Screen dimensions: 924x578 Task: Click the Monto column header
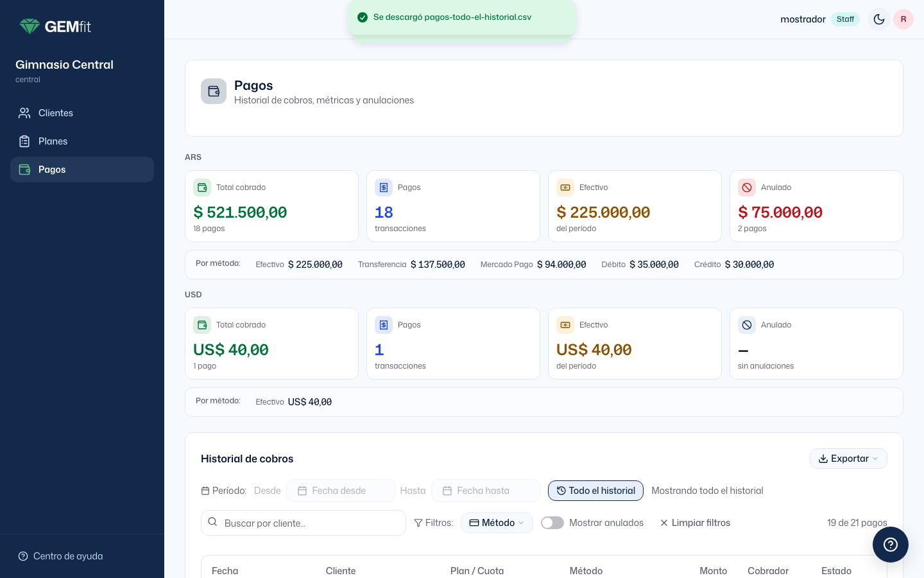(713, 571)
